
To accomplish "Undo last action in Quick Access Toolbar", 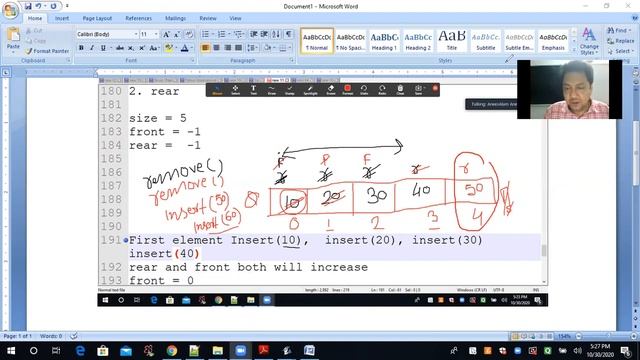I will [x=38, y=6].
